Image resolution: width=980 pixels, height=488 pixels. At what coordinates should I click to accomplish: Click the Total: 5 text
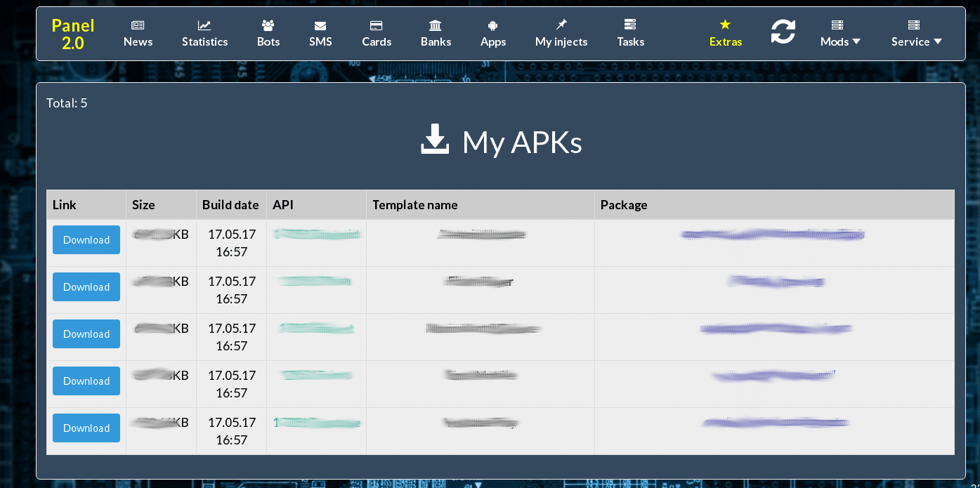coord(67,103)
